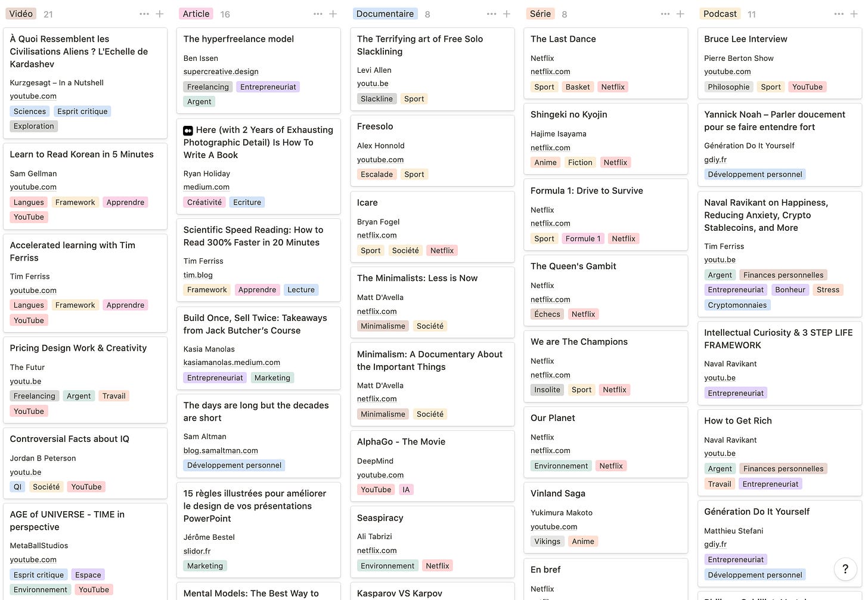This screenshot has height=600, width=868.
Task: Click the Insolite tag
Action: click(547, 390)
